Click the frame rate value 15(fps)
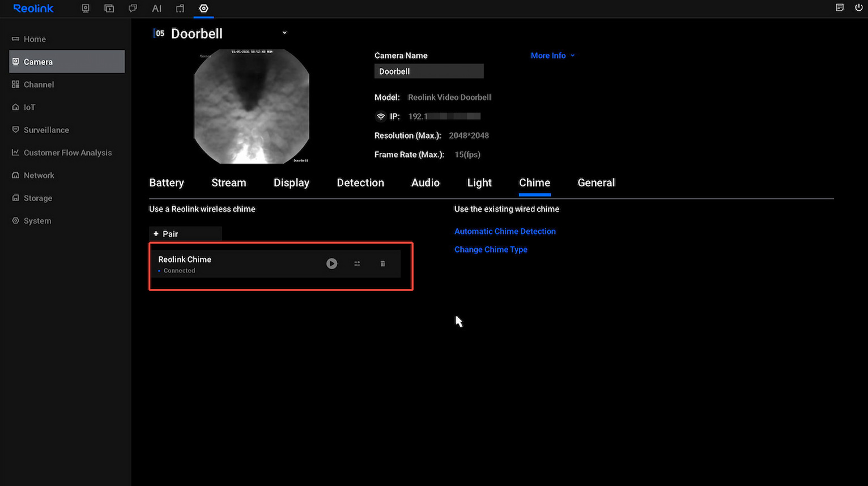The image size is (868, 486). click(x=467, y=155)
